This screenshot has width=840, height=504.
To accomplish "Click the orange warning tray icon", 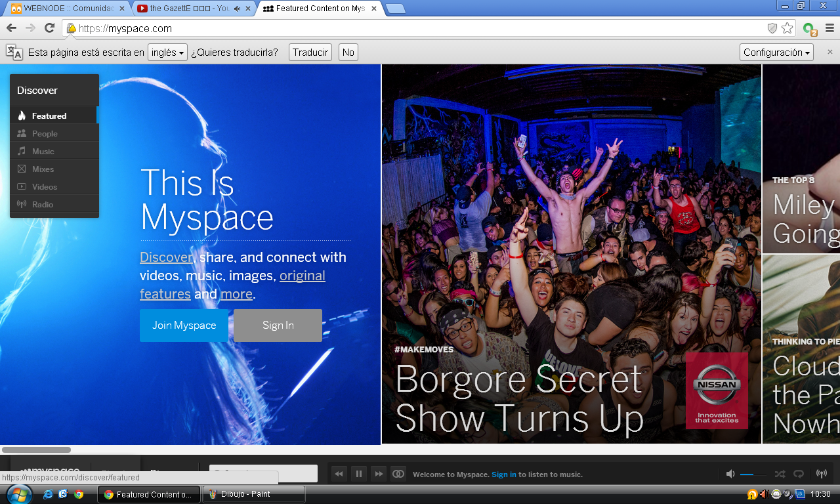I will 752,494.
